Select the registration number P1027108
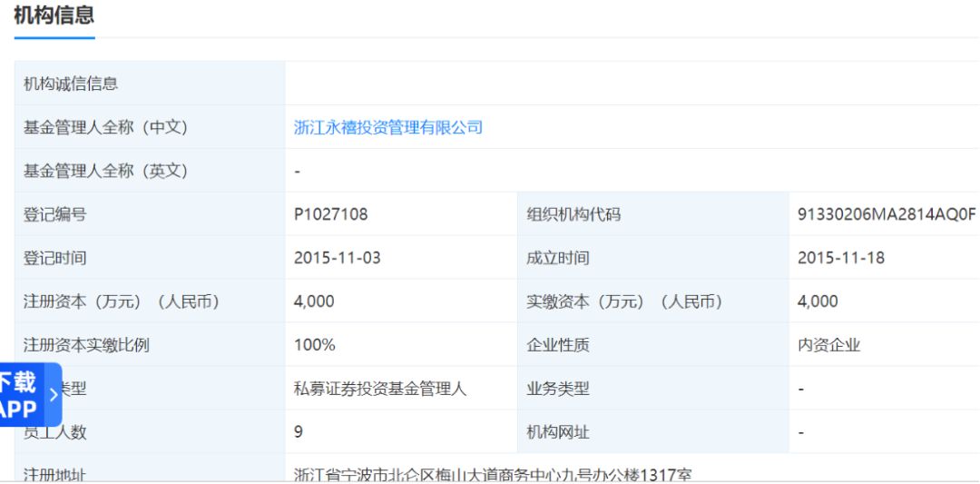Screen dimensions: 980x484 point(330,215)
